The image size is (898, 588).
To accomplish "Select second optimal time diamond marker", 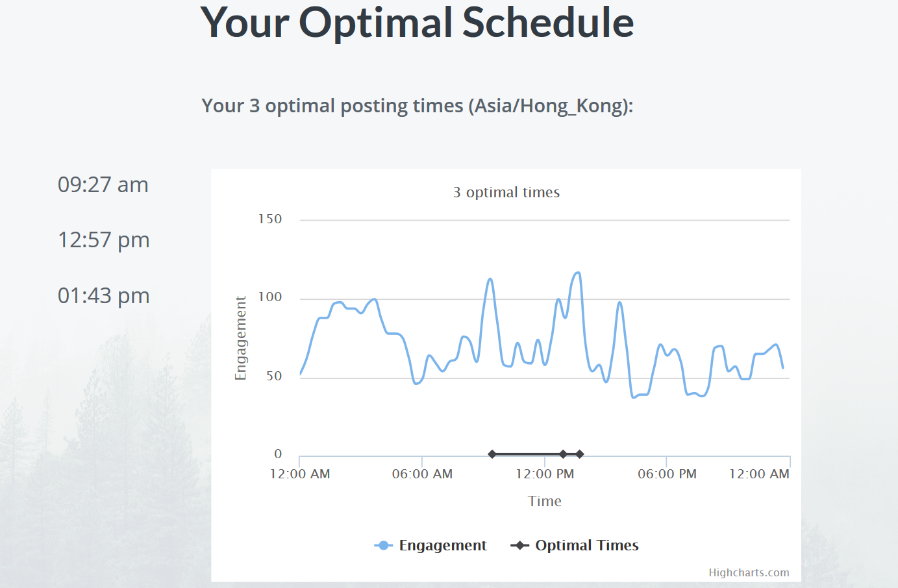I will pos(564,454).
